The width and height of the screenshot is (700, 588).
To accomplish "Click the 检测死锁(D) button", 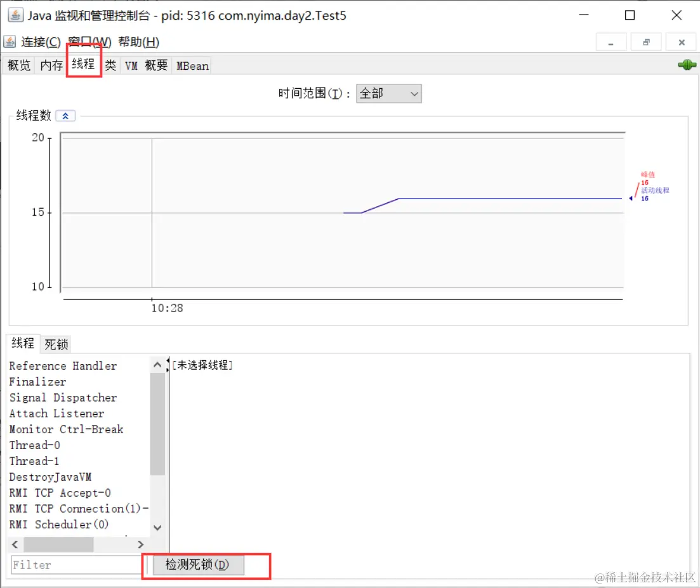I will 198,565.
